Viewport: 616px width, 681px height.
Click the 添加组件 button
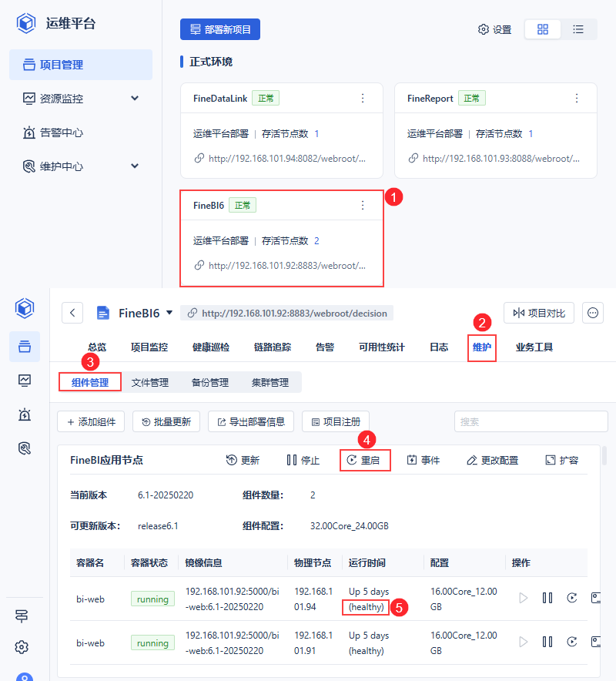point(91,421)
